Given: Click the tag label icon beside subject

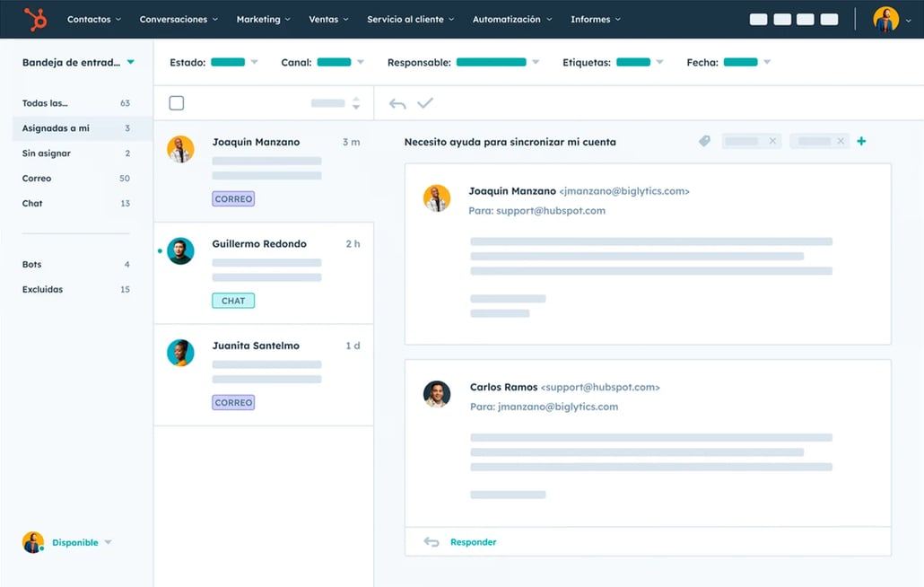Looking at the screenshot, I should pyautogui.click(x=704, y=142).
